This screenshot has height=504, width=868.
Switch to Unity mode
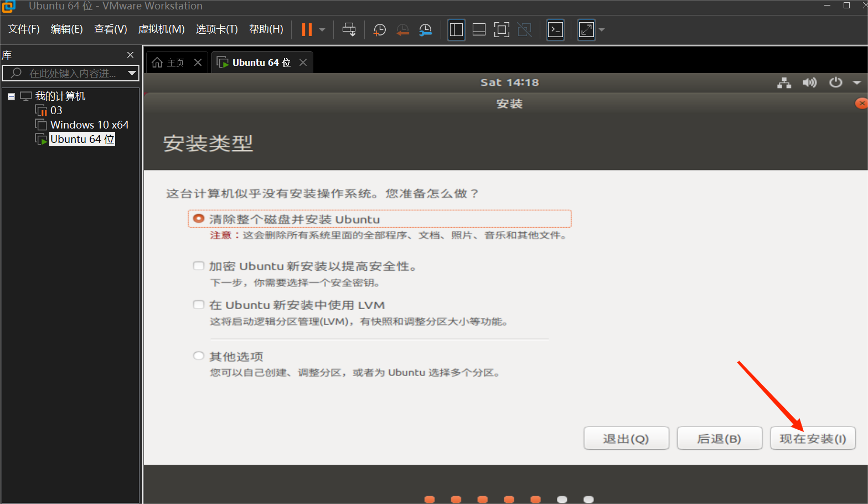point(525,29)
